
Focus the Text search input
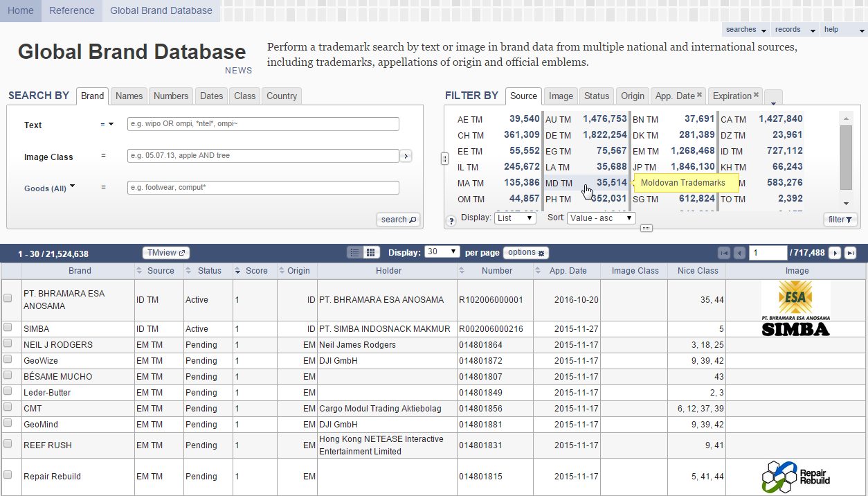tap(263, 124)
